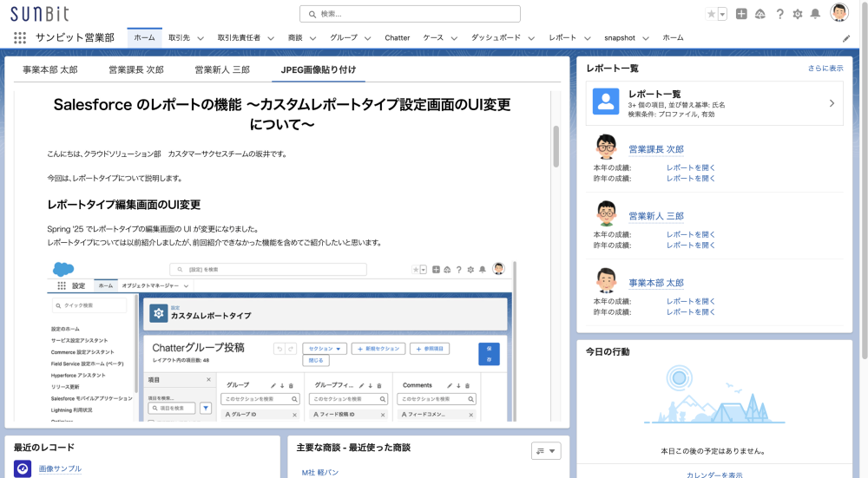
Task: Expand the 取引先責任者 tab dropdown chevron
Action: pos(271,38)
